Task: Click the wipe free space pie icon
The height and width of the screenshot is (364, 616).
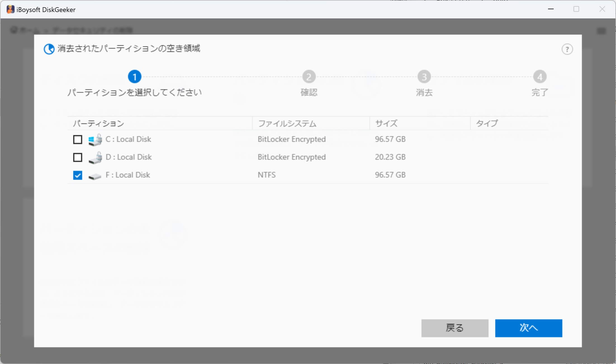Action: point(49,49)
